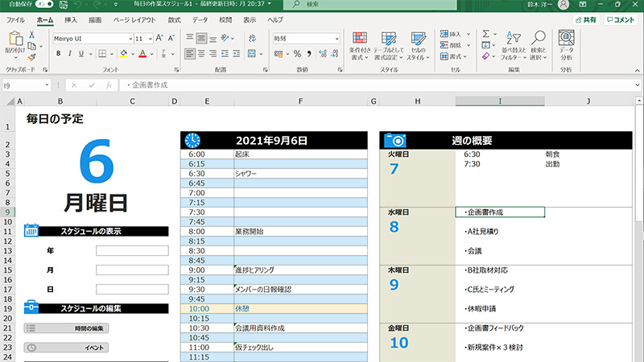Click the yellow fill color bucket
The height and width of the screenshot is (362, 644).
[124, 54]
